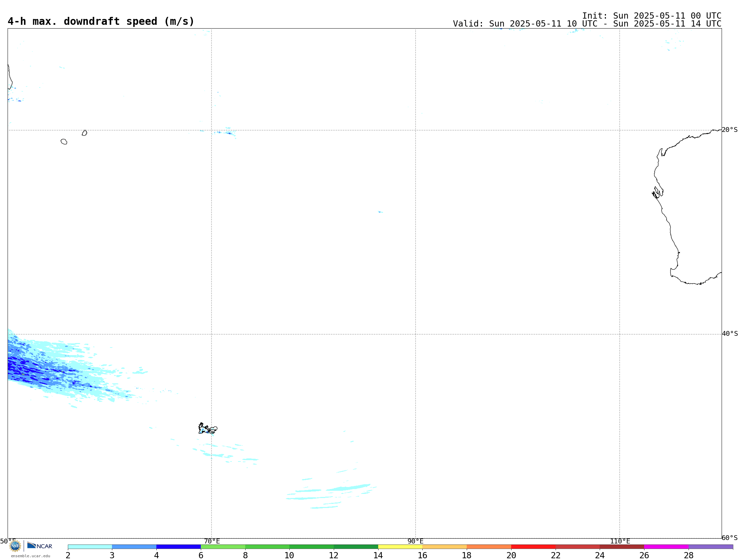Click the 60°S latitude label
Screen dimensions: 744x560
(x=730, y=538)
